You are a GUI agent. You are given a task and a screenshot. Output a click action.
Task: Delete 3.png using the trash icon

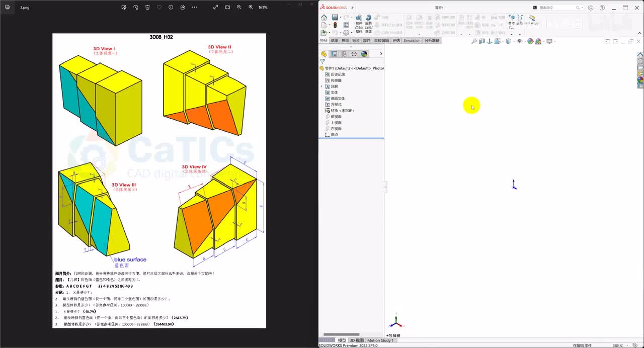pos(147,8)
